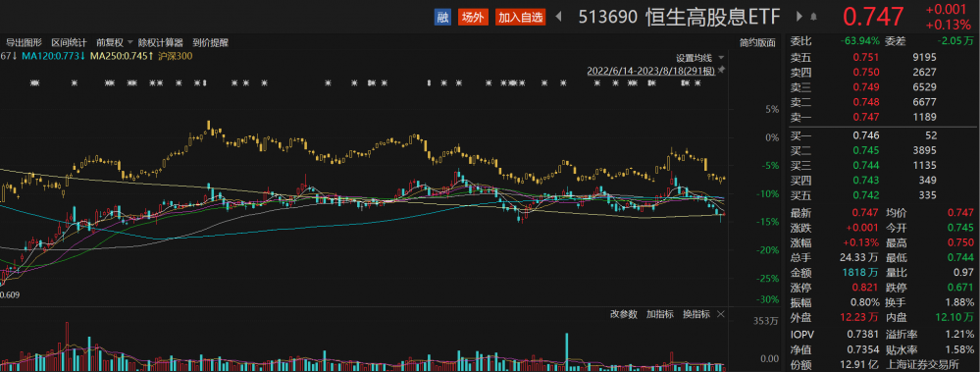980x372 pixels.
Task: Click the 内盘 12.10万 value
Action: pyautogui.click(x=954, y=318)
